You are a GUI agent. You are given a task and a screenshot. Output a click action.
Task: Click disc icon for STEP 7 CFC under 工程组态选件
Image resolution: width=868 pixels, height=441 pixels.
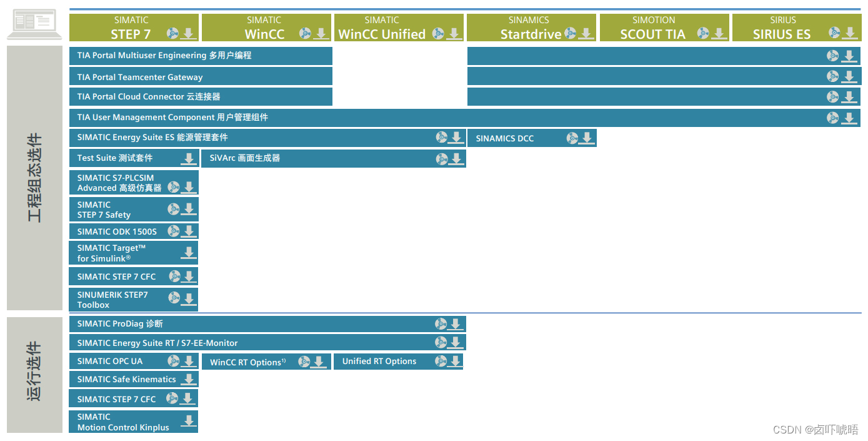point(174,276)
